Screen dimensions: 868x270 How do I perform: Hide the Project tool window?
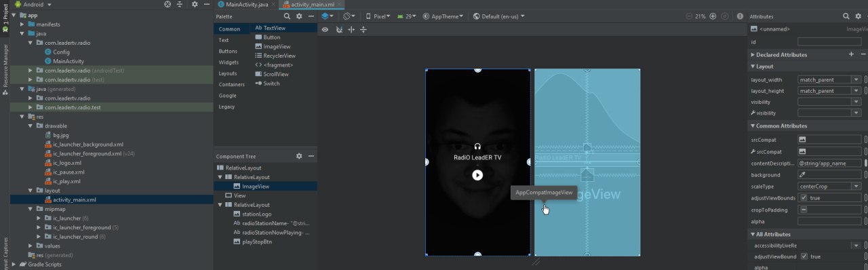click(207, 4)
